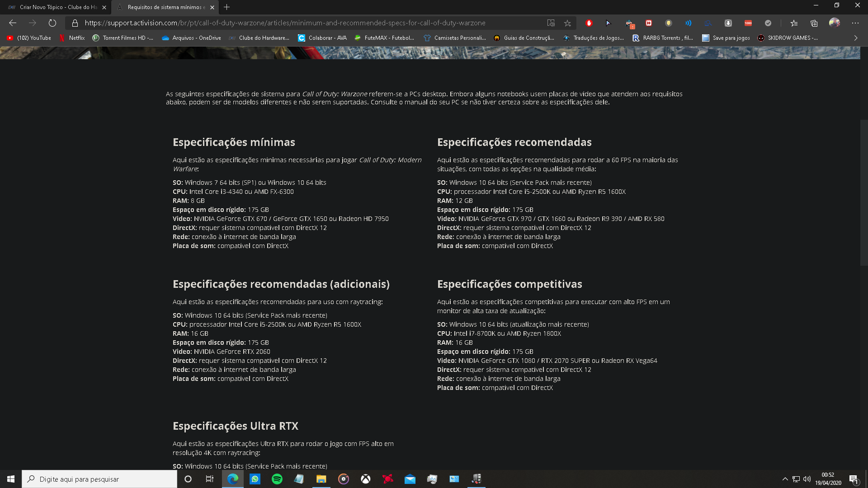Image resolution: width=868 pixels, height=488 pixels.
Task: Open Spotify from the taskbar
Action: (277, 479)
